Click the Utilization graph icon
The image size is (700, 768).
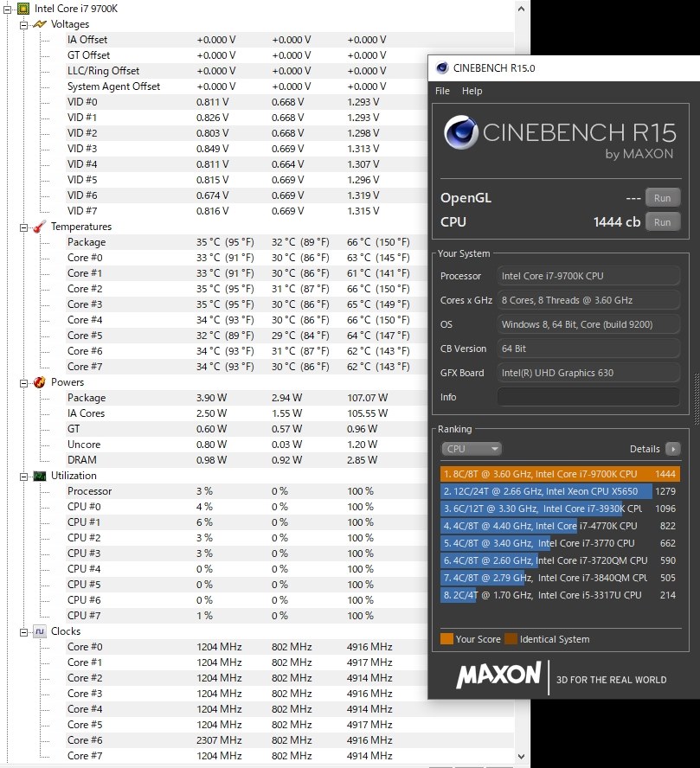(39, 476)
